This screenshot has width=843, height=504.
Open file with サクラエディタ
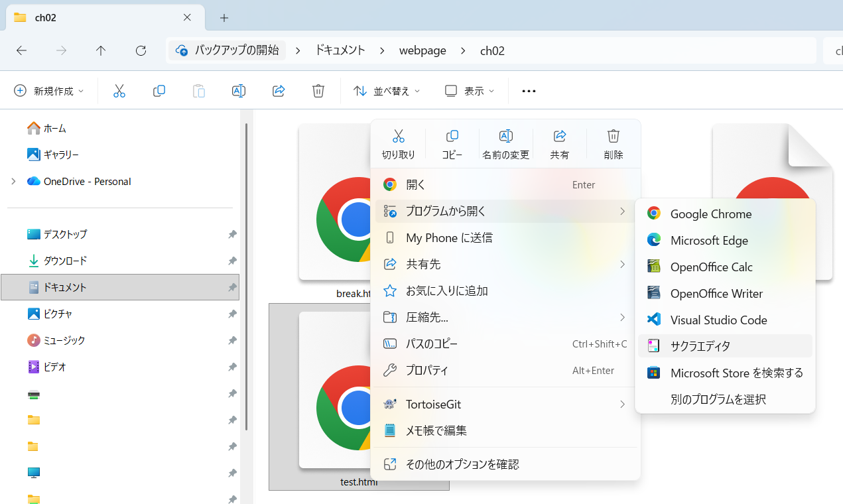click(700, 346)
